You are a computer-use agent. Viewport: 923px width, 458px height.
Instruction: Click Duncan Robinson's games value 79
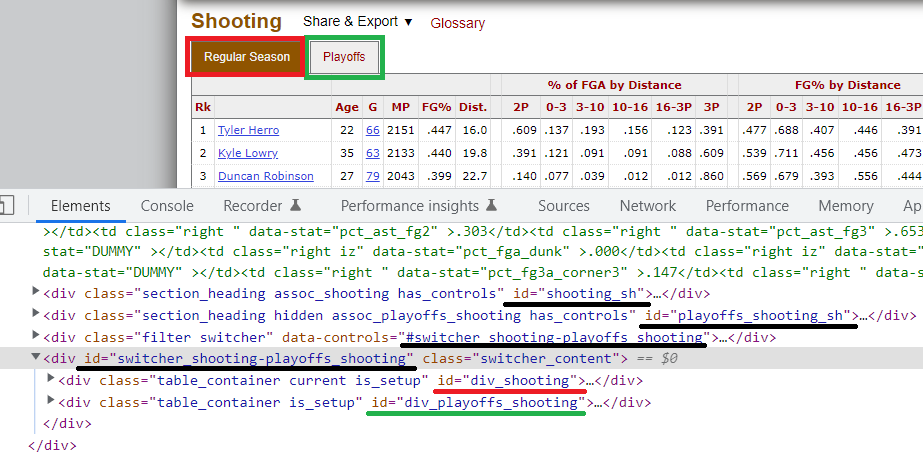[x=373, y=176]
